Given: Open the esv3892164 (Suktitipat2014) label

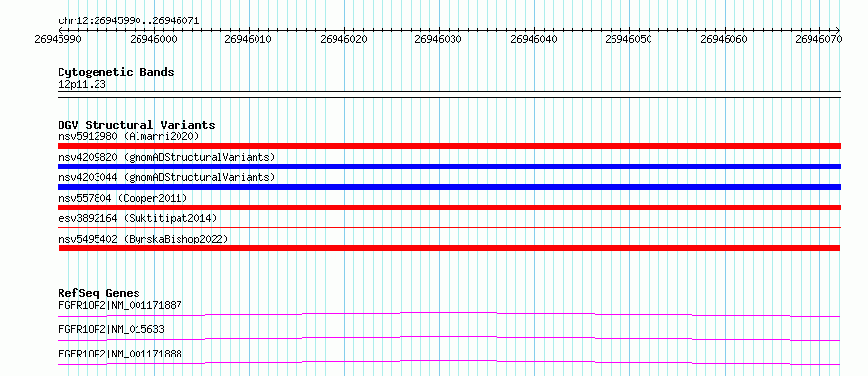Looking at the screenshot, I should [x=138, y=218].
